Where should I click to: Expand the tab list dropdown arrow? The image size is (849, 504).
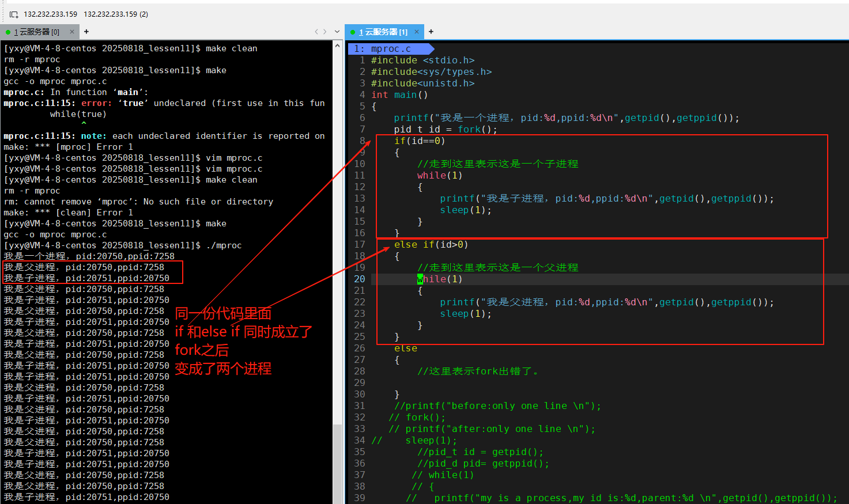337,32
